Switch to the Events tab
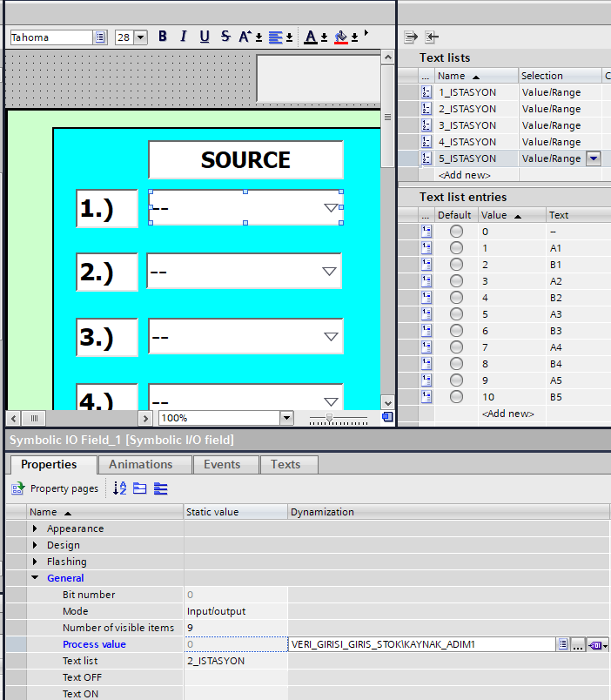The width and height of the screenshot is (611, 700). coord(222,464)
